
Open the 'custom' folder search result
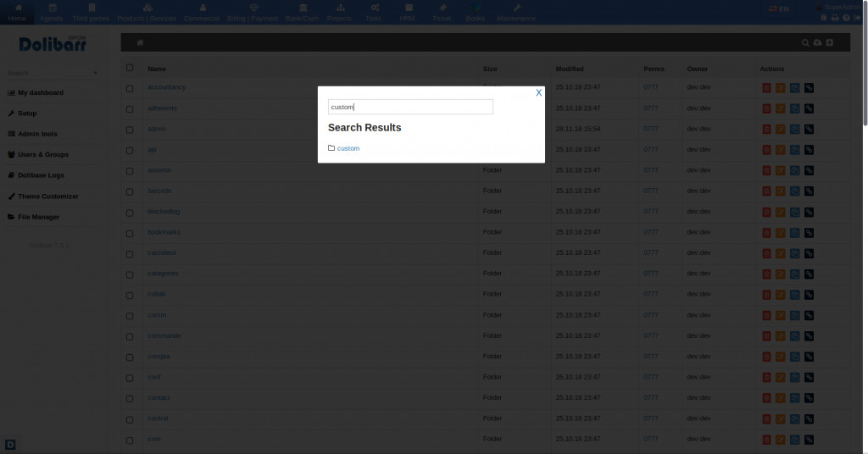coord(348,148)
